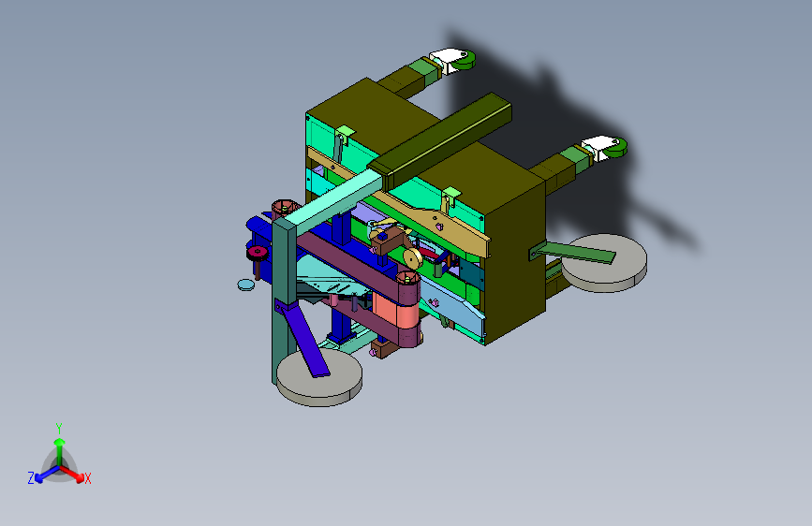Select the salmon orange cylinder roller
Screen dimensions: 812x526
[x=394, y=310]
